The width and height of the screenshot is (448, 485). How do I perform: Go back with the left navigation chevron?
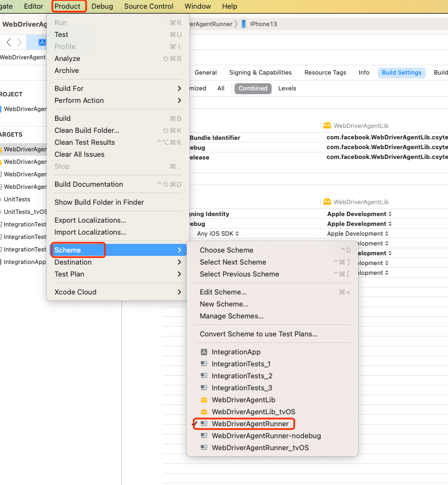click(9, 42)
